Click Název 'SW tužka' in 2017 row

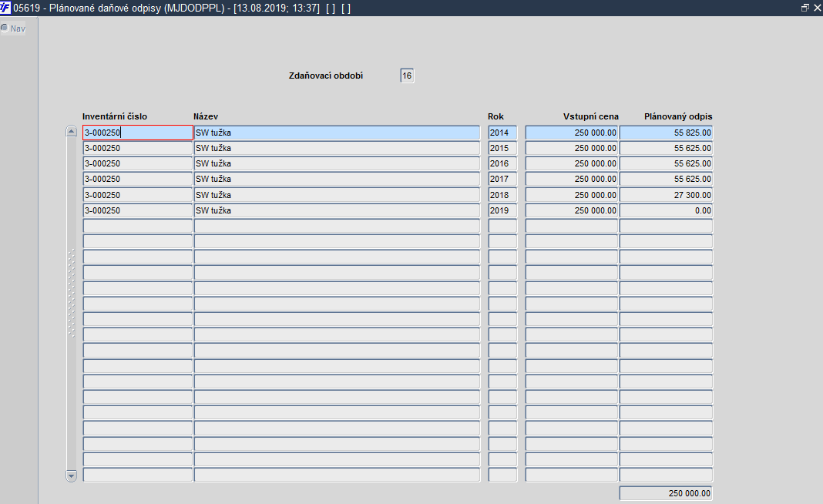(x=337, y=179)
